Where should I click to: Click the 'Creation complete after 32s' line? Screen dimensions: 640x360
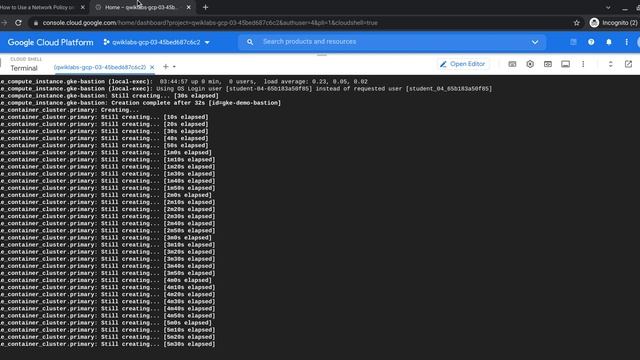point(140,103)
